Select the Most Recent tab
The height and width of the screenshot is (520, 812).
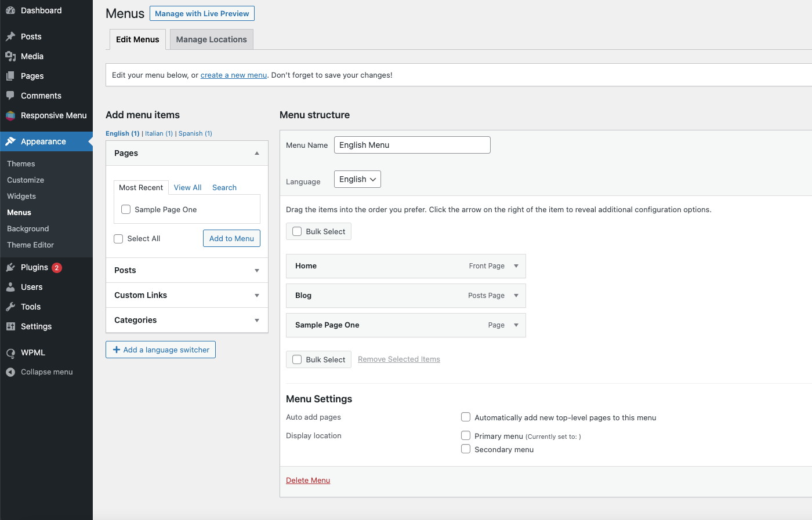click(141, 187)
